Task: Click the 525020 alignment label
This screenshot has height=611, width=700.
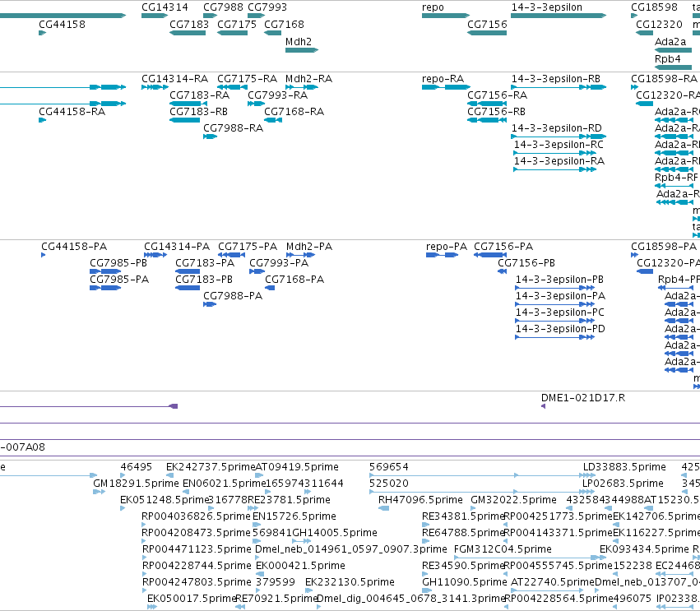Action: tap(389, 484)
